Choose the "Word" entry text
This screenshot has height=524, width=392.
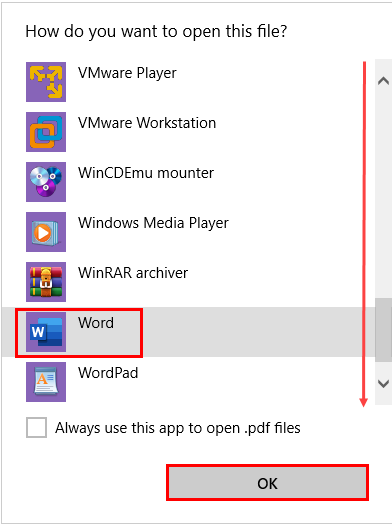[96, 323]
